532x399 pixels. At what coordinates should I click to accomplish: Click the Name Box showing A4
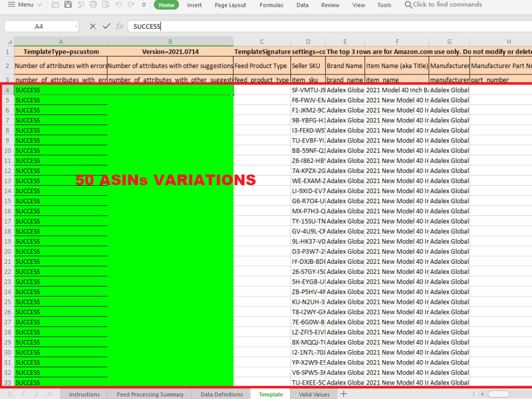[38, 27]
